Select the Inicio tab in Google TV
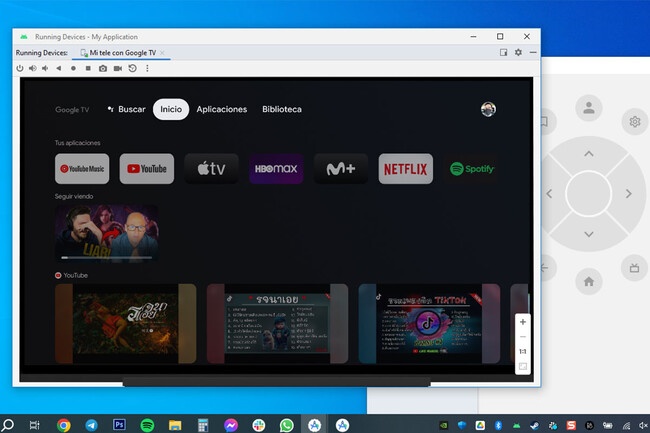Screen dimensions: 650x433 point(171,109)
